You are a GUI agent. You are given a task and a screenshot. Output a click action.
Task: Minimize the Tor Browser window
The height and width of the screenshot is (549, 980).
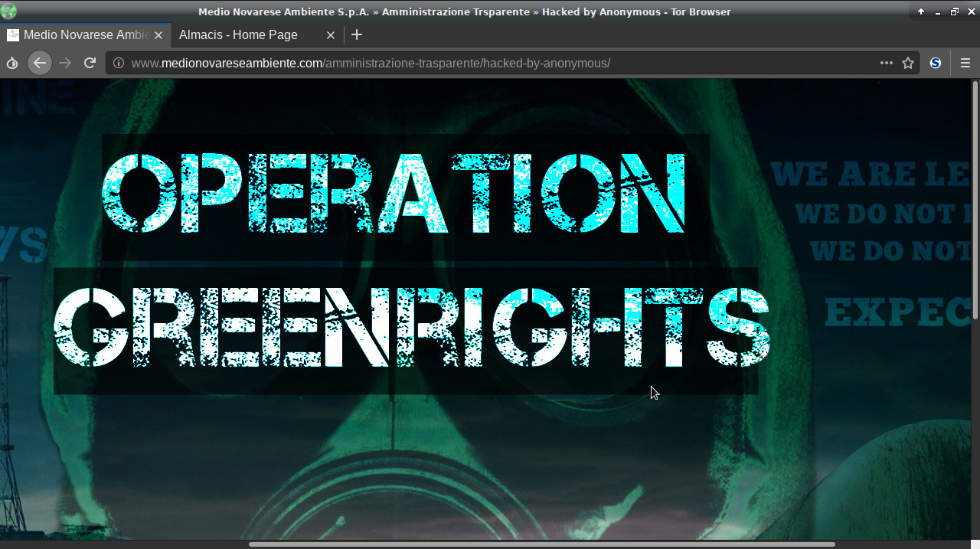point(938,11)
